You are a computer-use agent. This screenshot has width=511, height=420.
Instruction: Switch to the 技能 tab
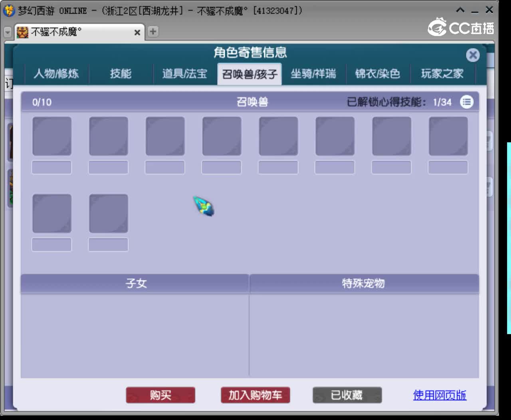[121, 74]
